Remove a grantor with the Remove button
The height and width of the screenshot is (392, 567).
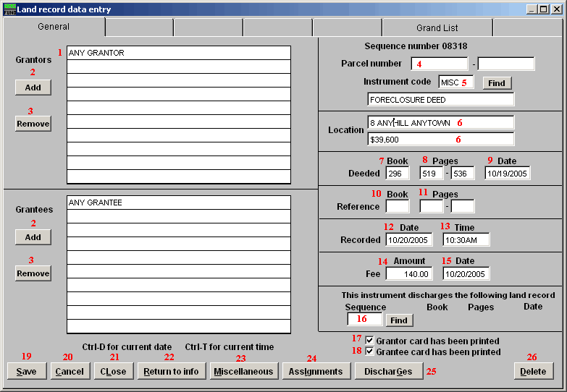tap(33, 124)
